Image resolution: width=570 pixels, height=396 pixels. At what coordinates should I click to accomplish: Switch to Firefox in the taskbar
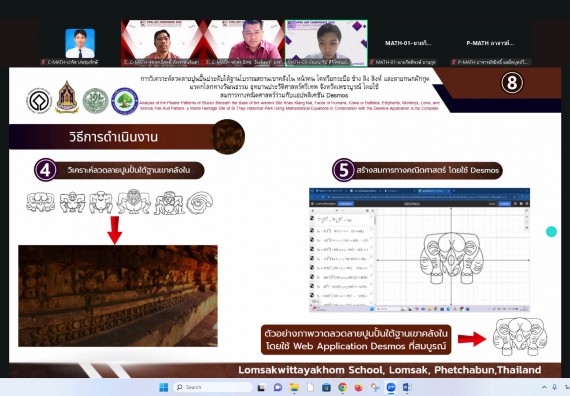[x=358, y=388]
